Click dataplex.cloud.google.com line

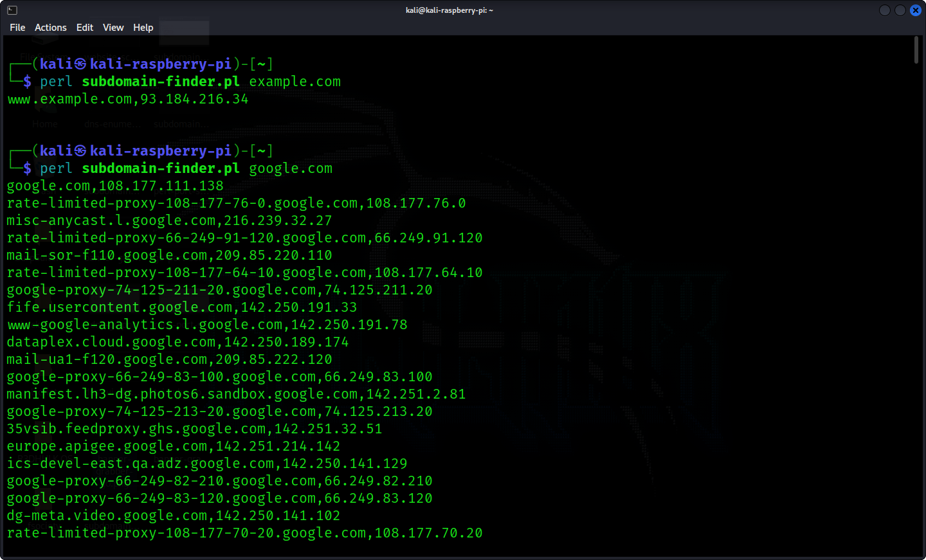(x=178, y=342)
